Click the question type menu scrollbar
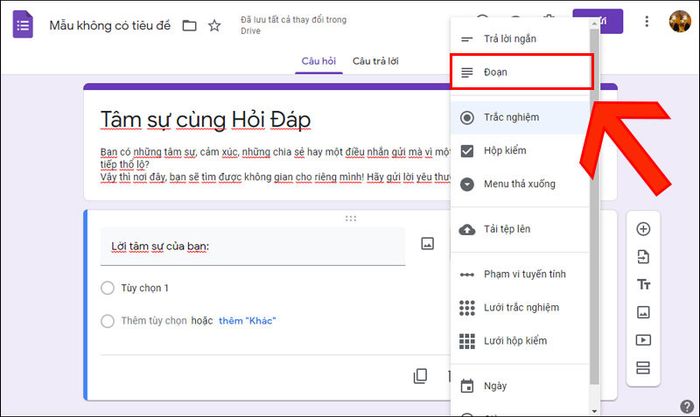The height and width of the screenshot is (417, 700). [594, 205]
